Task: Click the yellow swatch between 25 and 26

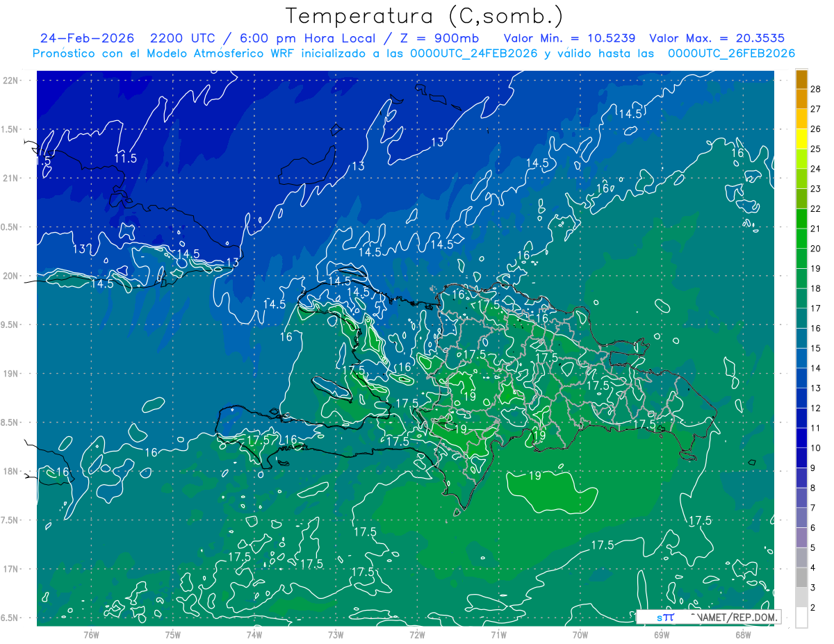Action: tap(801, 139)
